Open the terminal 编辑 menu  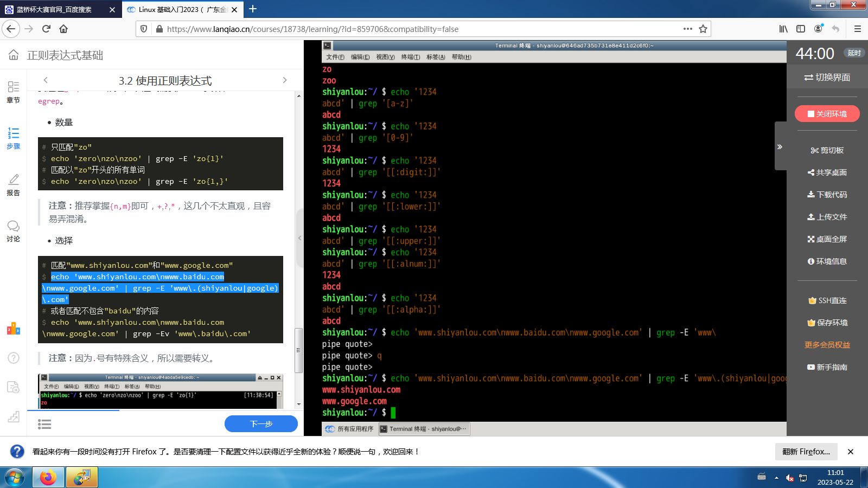(x=360, y=57)
